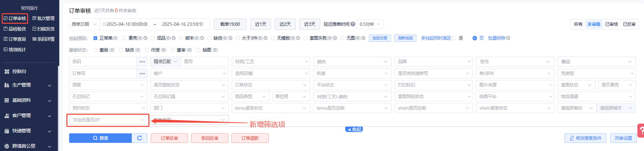Switch to 已审核 status tab
The image size is (644, 151).
[x=612, y=24]
